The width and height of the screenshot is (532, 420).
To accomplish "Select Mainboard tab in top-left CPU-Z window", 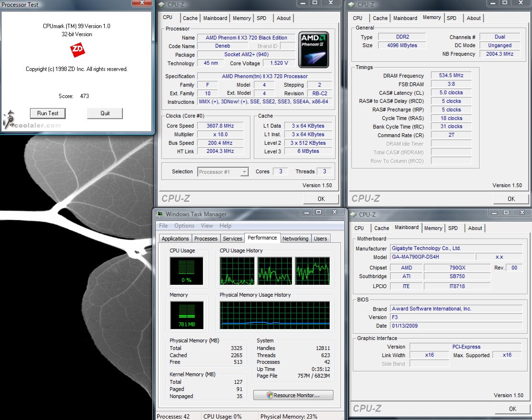I will tap(215, 18).
